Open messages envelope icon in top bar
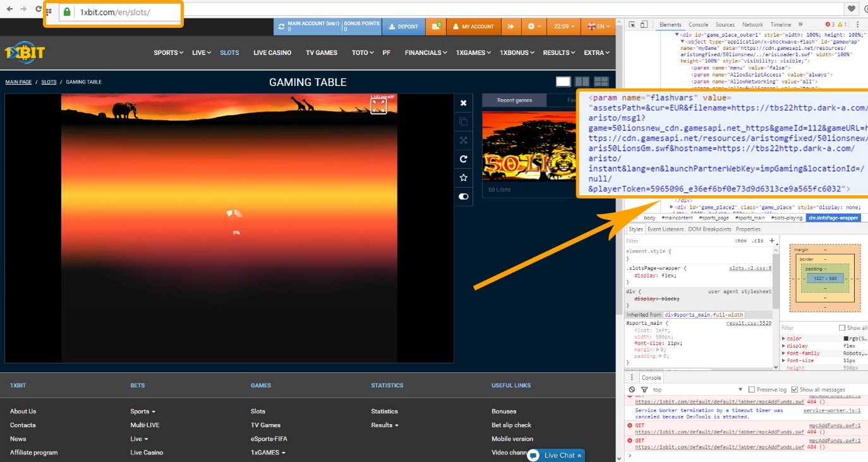The height and width of the screenshot is (462, 868). click(x=436, y=27)
